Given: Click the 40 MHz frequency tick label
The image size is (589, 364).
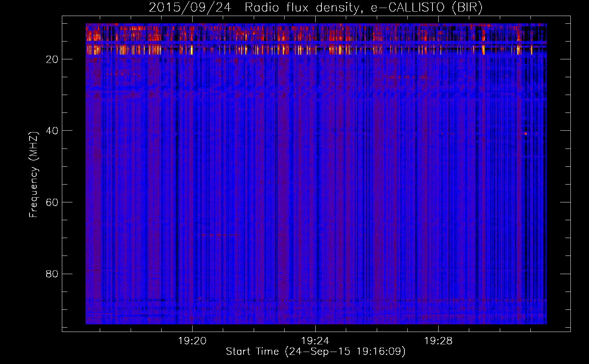Looking at the screenshot, I should click(52, 131).
